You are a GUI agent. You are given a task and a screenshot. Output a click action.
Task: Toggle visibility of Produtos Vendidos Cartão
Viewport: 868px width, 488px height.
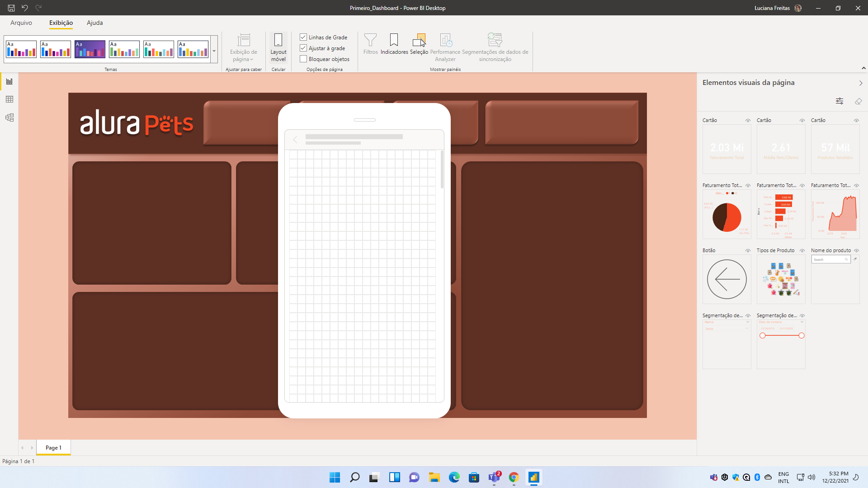click(x=856, y=121)
